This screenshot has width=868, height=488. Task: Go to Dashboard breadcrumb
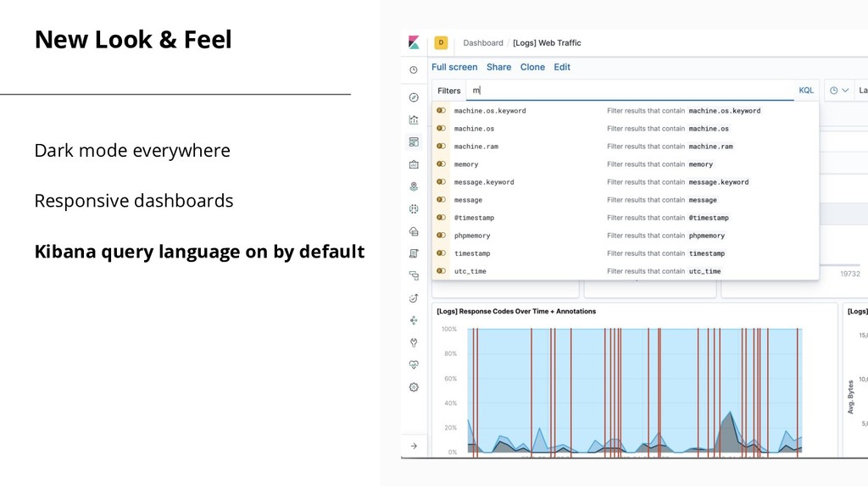(x=483, y=42)
